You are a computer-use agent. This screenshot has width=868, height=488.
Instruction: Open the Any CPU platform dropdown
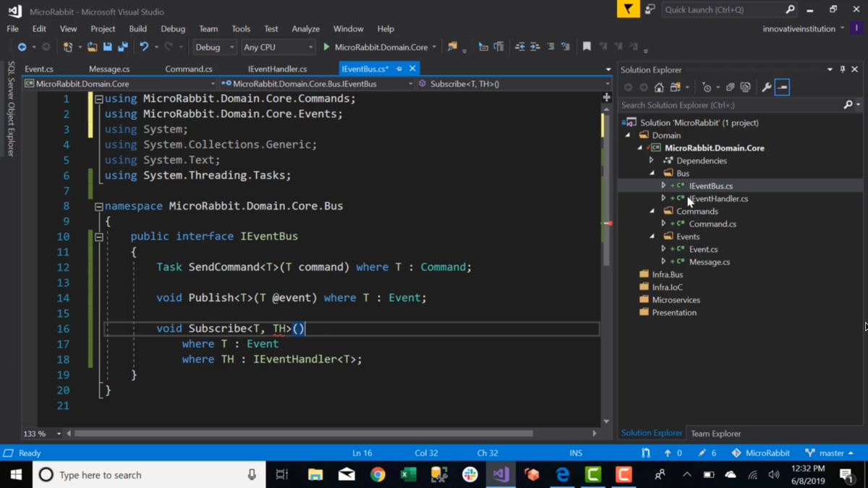click(278, 47)
